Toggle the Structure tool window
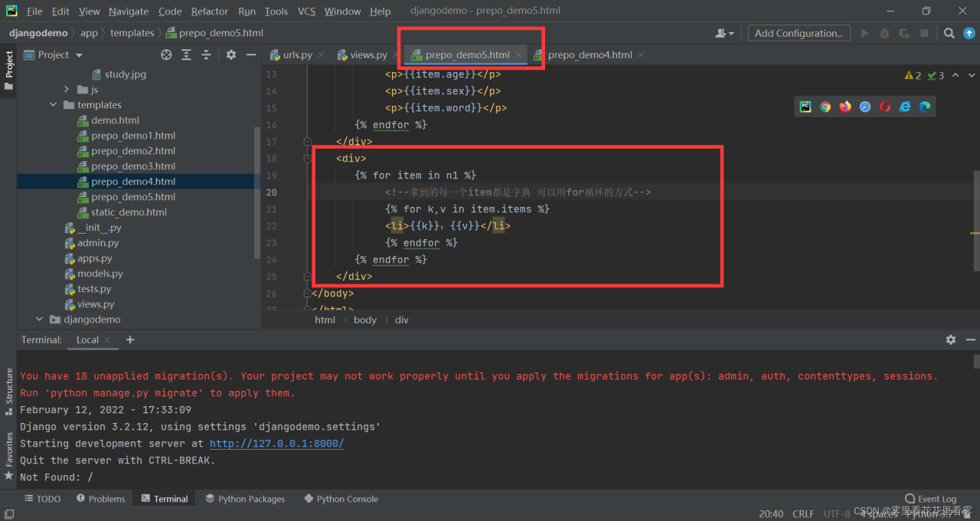 [9, 391]
